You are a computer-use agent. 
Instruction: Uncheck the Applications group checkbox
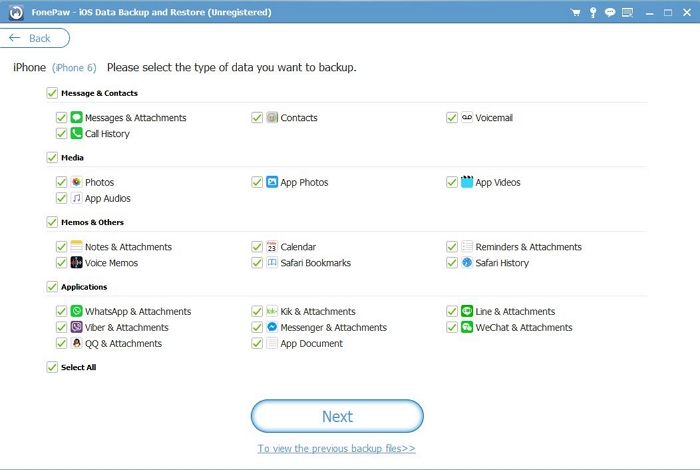coord(52,287)
